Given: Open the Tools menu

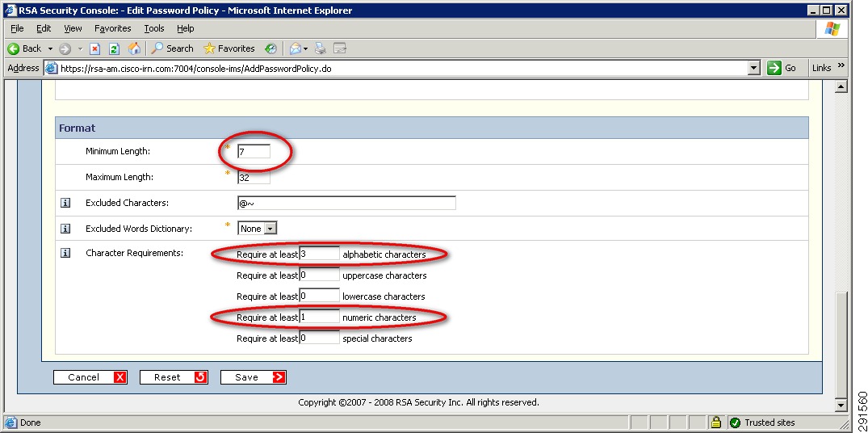Looking at the screenshot, I should pos(154,28).
